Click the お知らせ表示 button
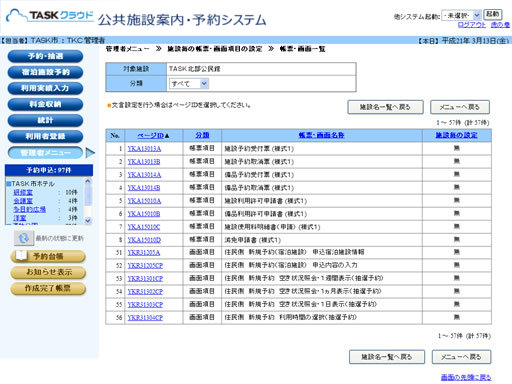This screenshot has width=512, height=384. pyautogui.click(x=48, y=272)
